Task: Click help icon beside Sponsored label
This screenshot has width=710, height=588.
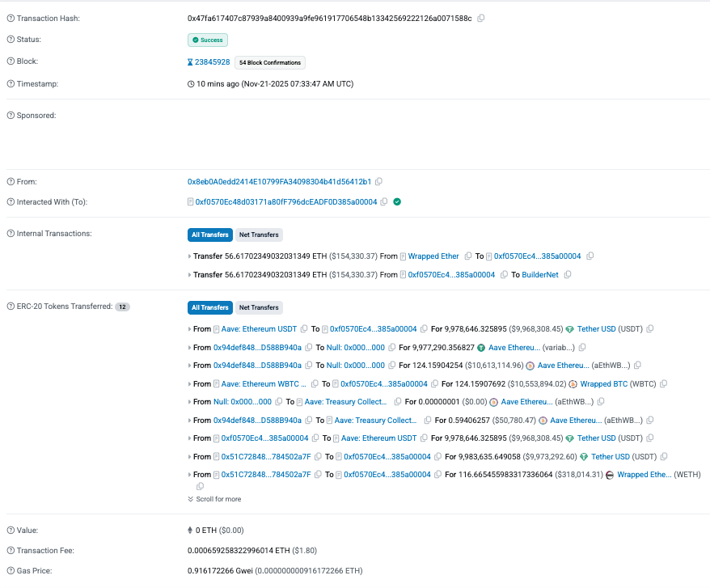Action: (x=11, y=116)
